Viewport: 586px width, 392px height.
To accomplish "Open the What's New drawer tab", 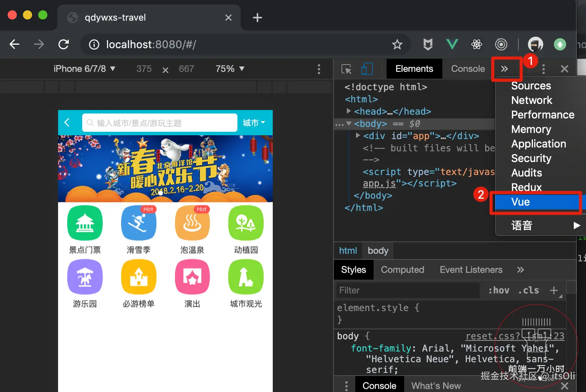I will pyautogui.click(x=436, y=386).
